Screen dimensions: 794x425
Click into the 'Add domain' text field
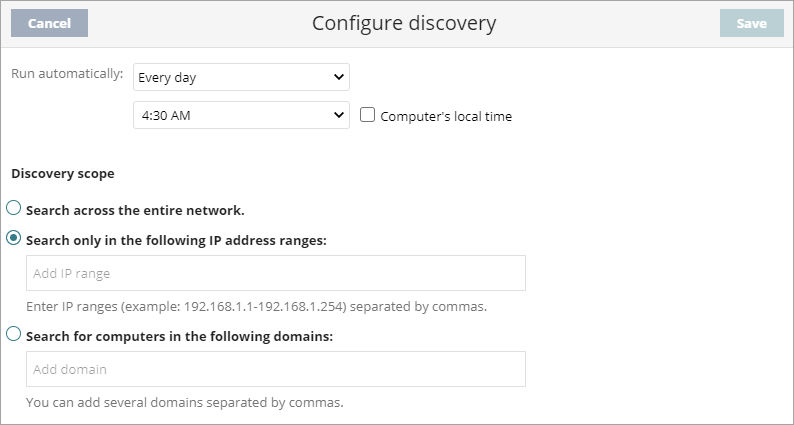point(275,369)
